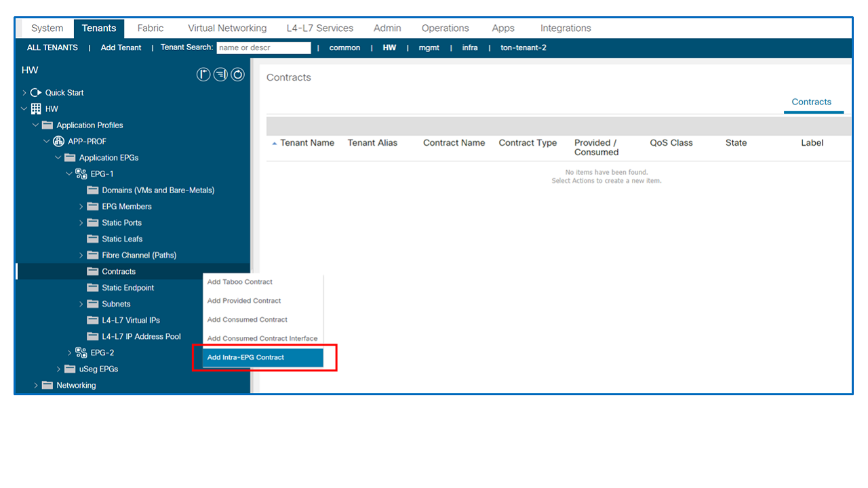Collapse the HW tenant node
This screenshot has width=868, height=488.
[x=24, y=108]
